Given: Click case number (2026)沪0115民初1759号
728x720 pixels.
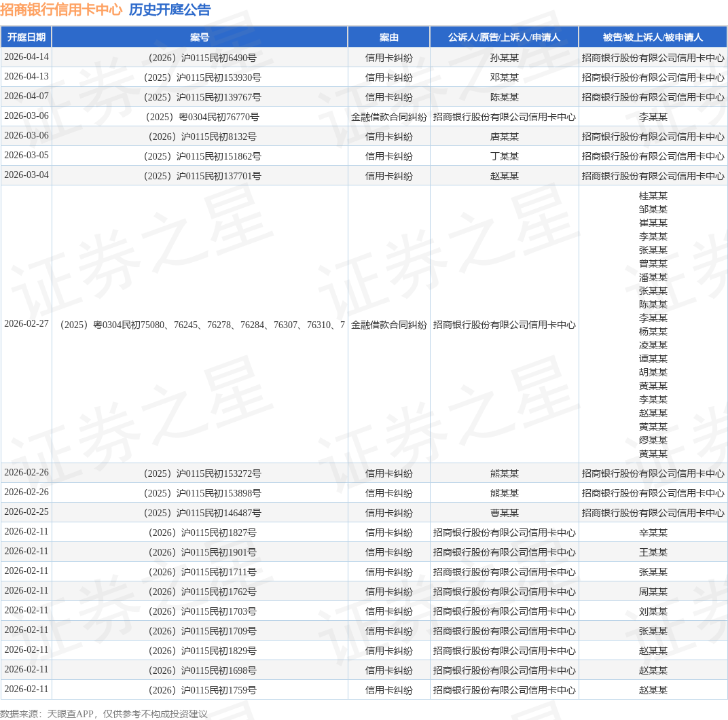Looking at the screenshot, I should pyautogui.click(x=202, y=690).
